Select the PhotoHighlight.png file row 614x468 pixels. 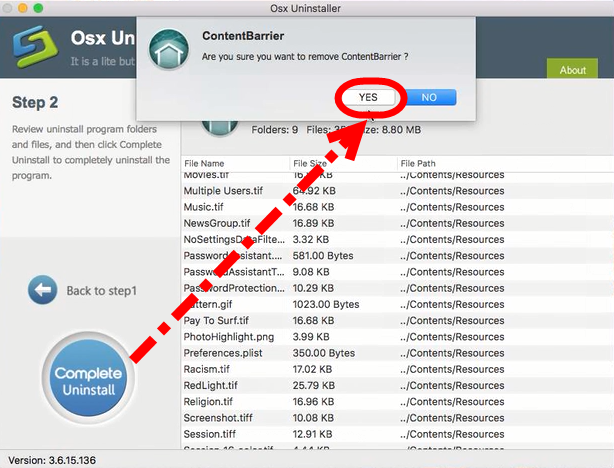[228, 337]
